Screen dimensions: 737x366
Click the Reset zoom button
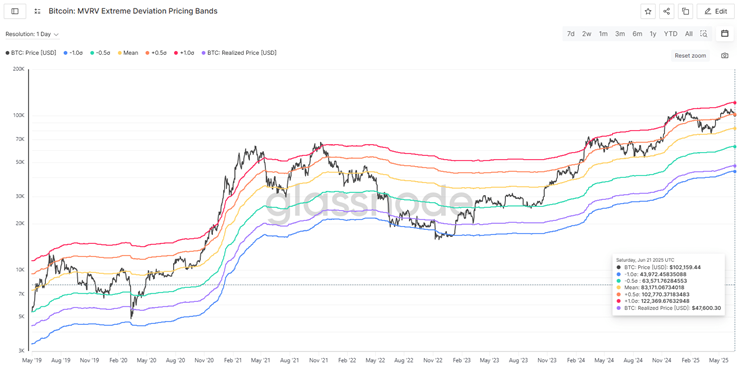(x=690, y=55)
